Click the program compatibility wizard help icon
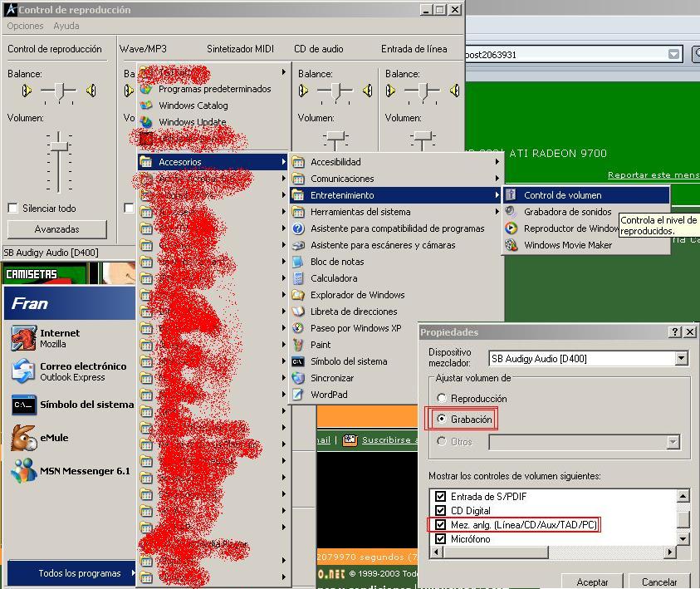 point(298,228)
